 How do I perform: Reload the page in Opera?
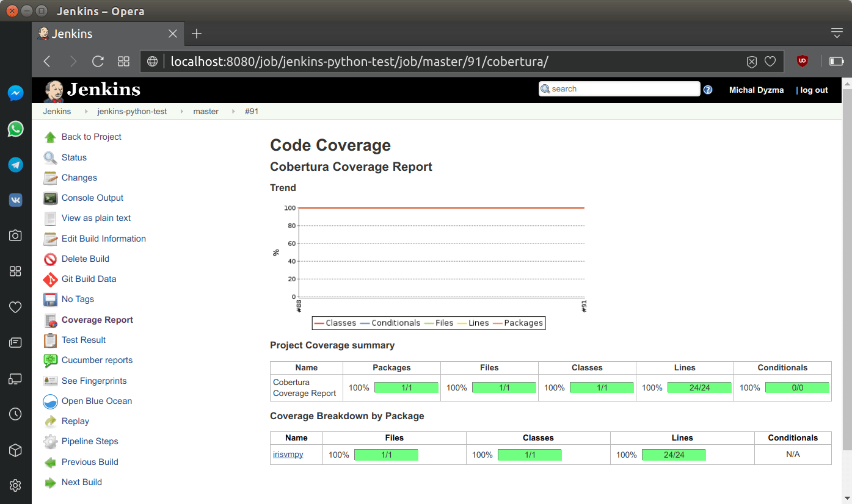point(98,61)
